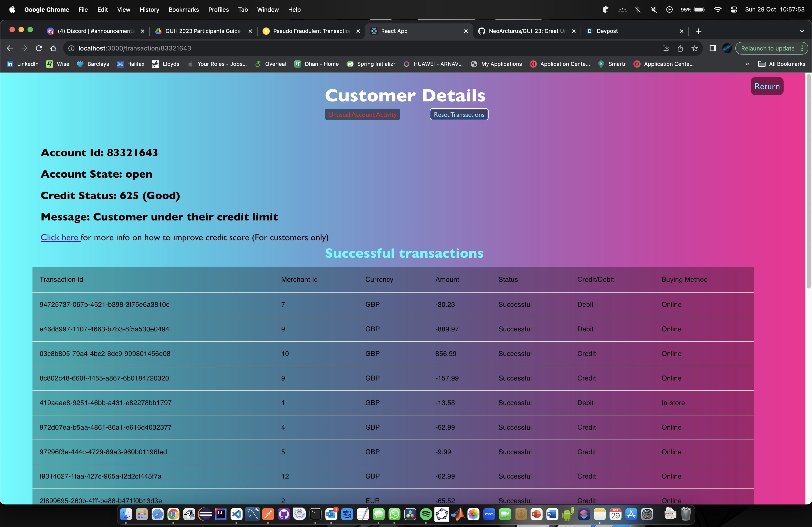Image resolution: width=812 pixels, height=527 pixels.
Task: Bookmark this page with star icon
Action: (x=694, y=48)
